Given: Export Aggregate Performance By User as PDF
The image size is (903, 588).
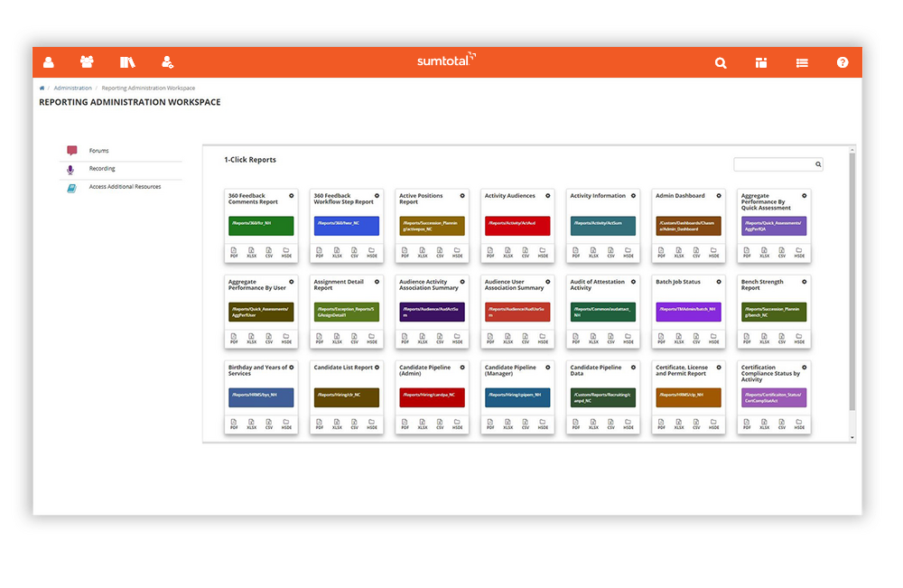Looking at the screenshot, I should 234,339.
